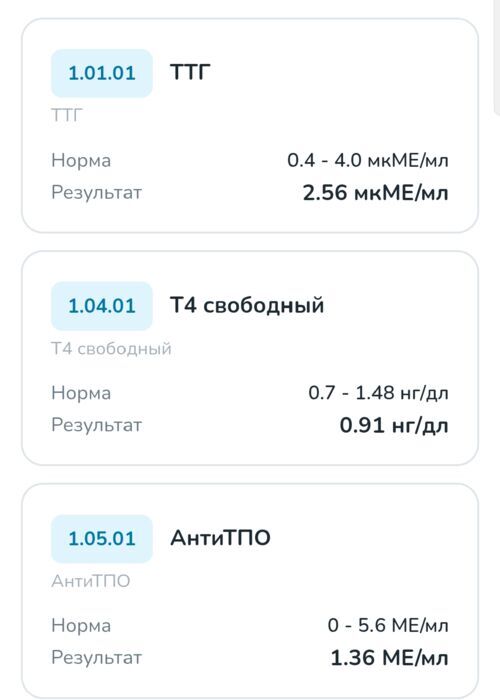The width and height of the screenshot is (500, 700).
Task: Open the Т4 свободный card title
Action: [247, 305]
